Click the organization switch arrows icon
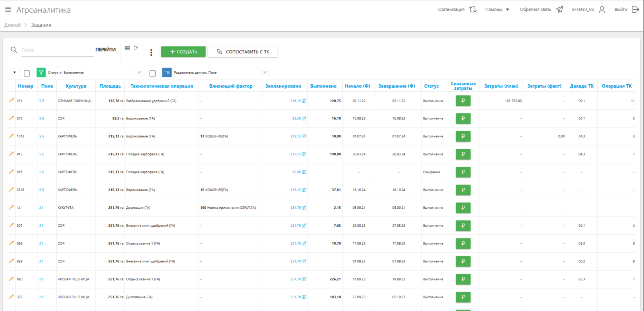644x311 pixels. point(473,9)
